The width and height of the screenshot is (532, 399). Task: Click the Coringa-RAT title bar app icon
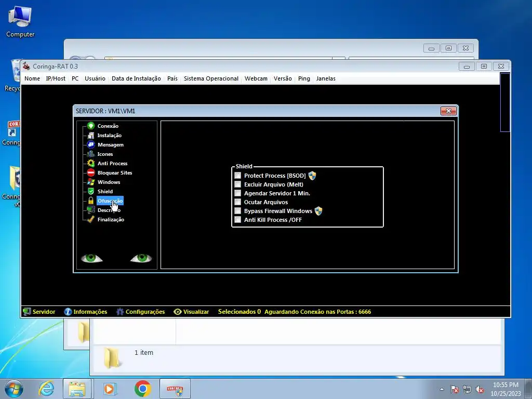point(26,66)
